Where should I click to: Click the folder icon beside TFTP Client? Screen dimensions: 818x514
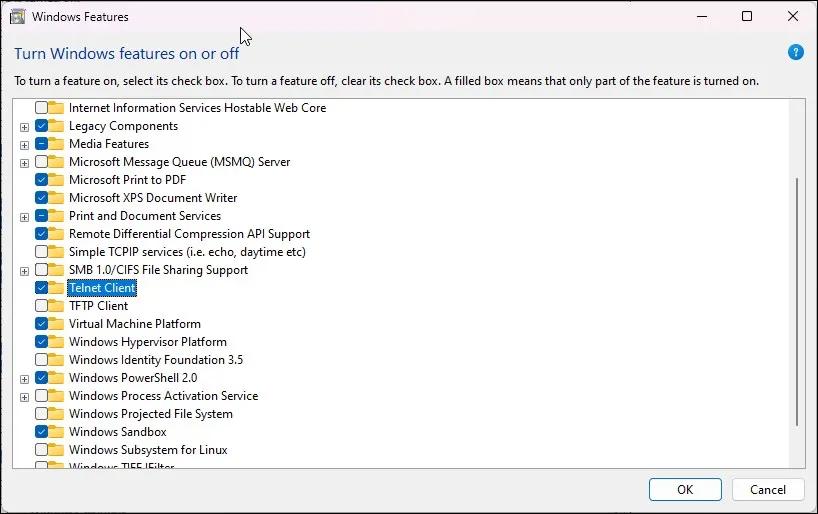pyautogui.click(x=56, y=306)
